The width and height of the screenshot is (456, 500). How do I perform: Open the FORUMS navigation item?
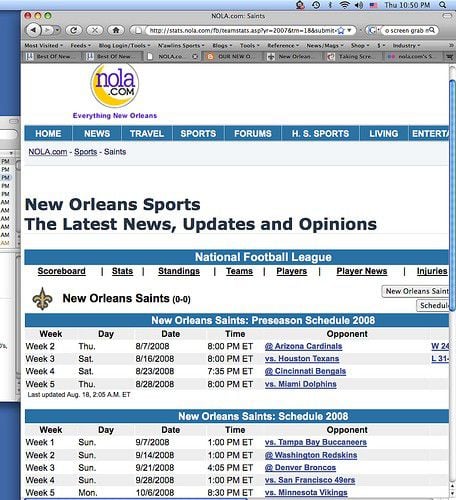tap(253, 134)
